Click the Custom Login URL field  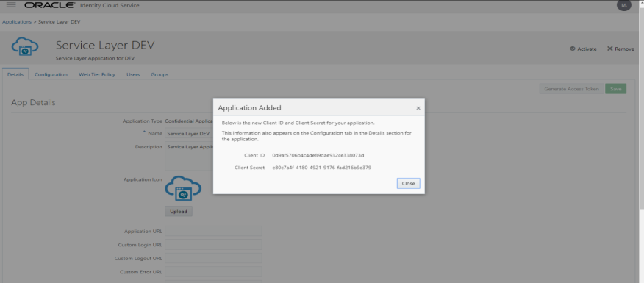[214, 244]
